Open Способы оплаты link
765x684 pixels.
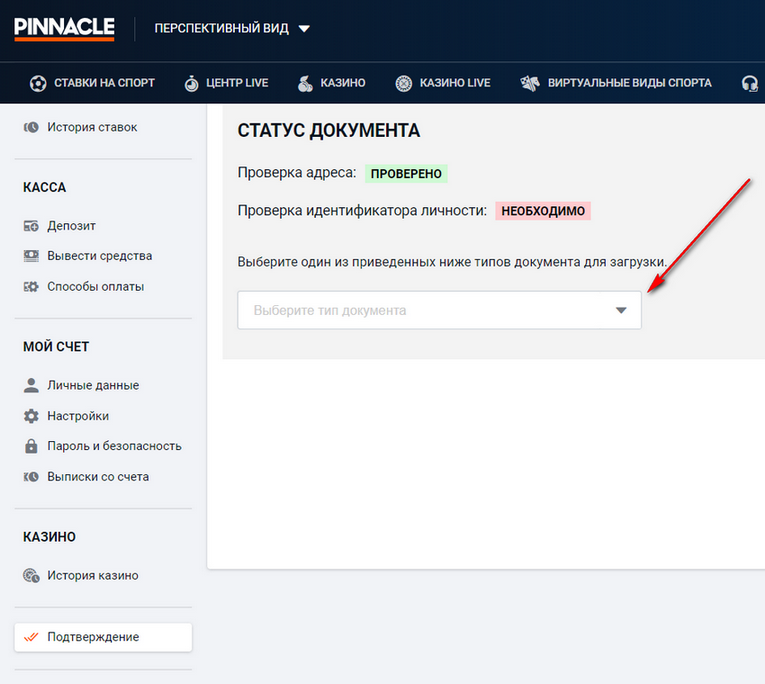pyautogui.click(x=96, y=286)
